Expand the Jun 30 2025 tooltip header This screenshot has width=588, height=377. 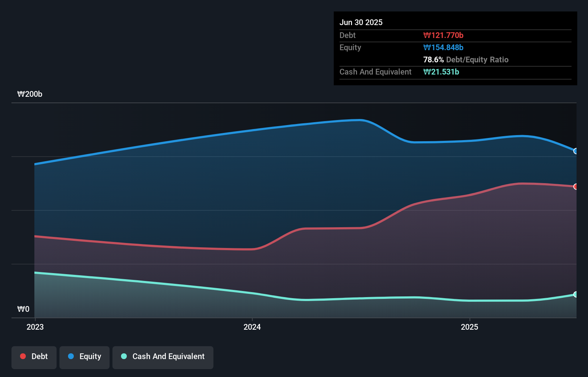coord(361,22)
